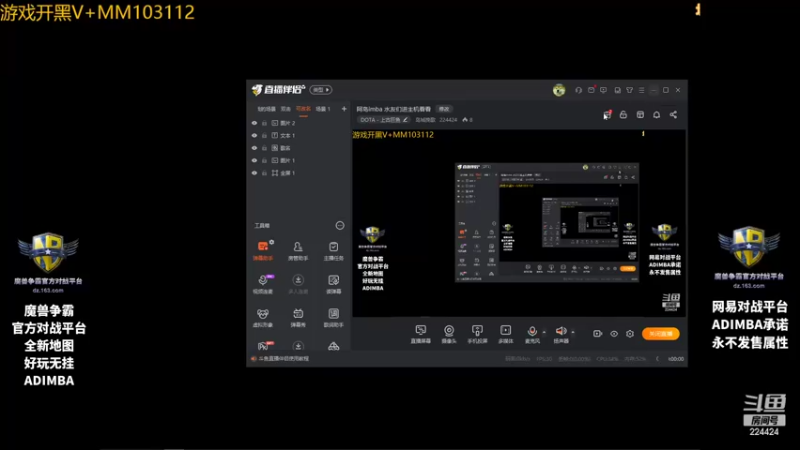
Task: Toggle lock on 全屏 1 layer
Action: [x=264, y=173]
